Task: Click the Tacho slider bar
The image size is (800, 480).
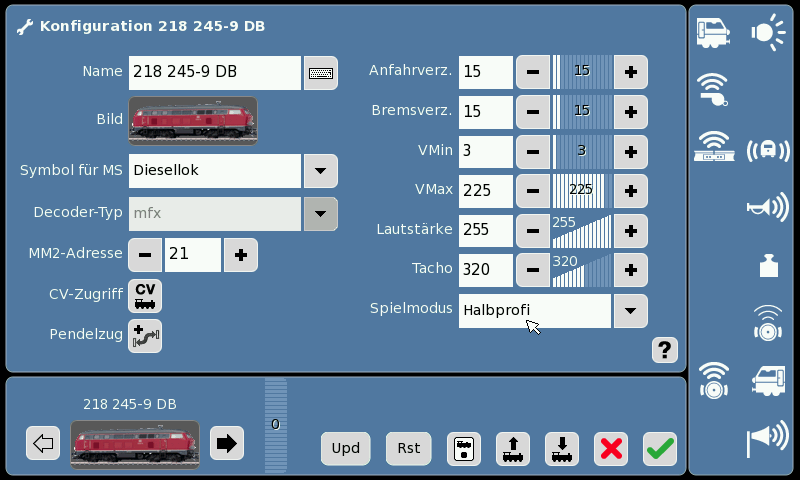Action: pos(582,270)
